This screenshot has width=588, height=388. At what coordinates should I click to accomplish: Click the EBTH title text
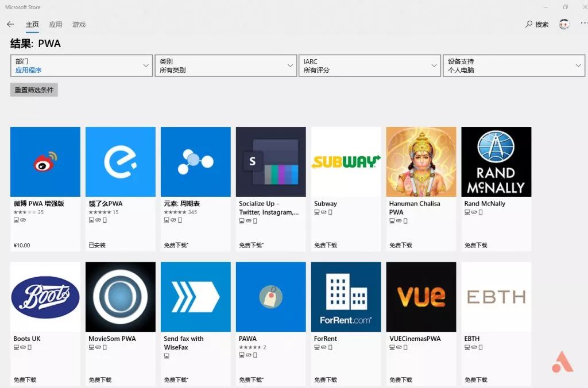(472, 339)
